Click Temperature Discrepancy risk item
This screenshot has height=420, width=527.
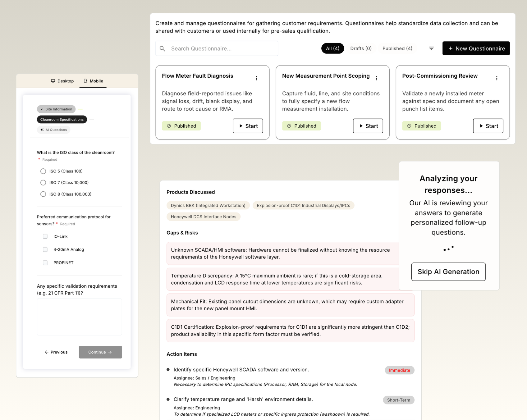click(x=283, y=279)
